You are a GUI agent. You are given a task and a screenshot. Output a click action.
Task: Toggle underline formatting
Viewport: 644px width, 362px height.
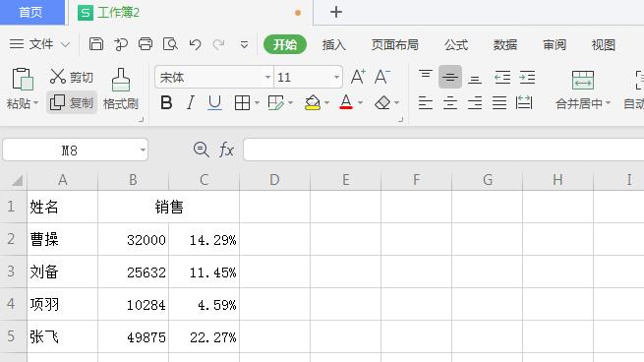click(214, 102)
